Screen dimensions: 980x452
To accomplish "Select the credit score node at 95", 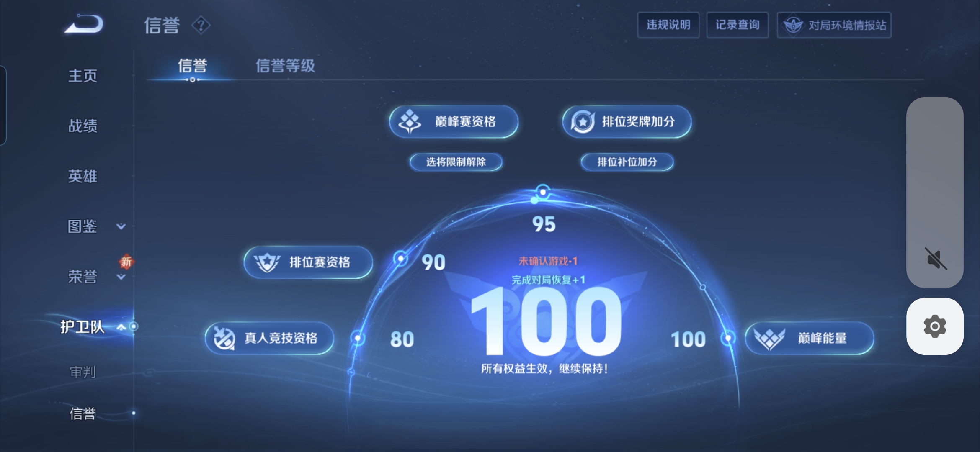I will click(543, 192).
